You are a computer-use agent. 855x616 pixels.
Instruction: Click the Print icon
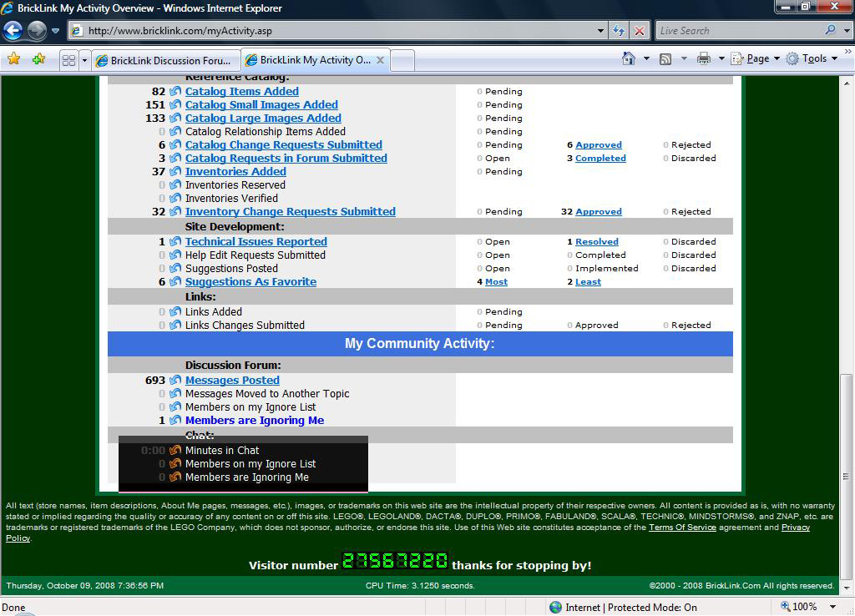(x=704, y=58)
